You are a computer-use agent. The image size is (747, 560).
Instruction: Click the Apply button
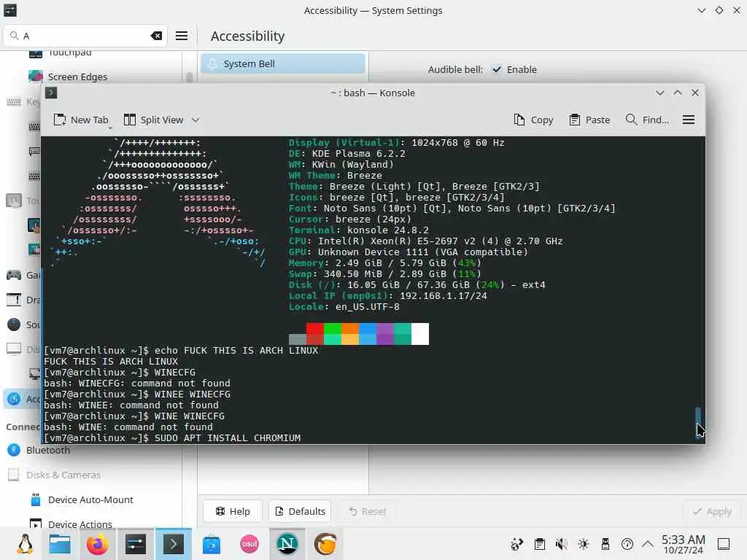pyautogui.click(x=712, y=511)
